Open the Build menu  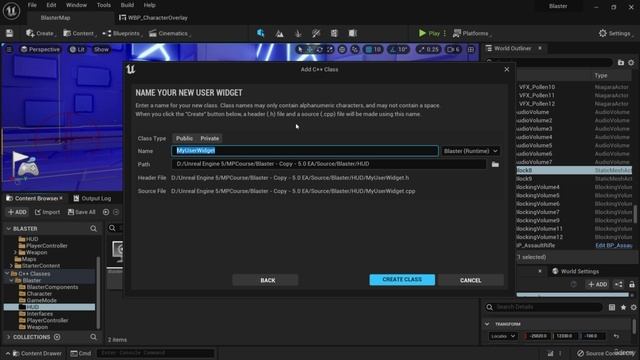[127, 5]
